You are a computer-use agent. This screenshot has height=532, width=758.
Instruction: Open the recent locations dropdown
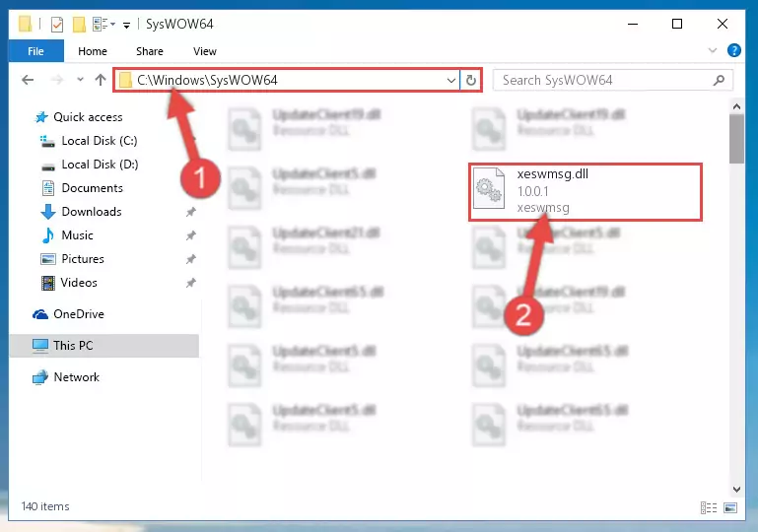point(80,80)
